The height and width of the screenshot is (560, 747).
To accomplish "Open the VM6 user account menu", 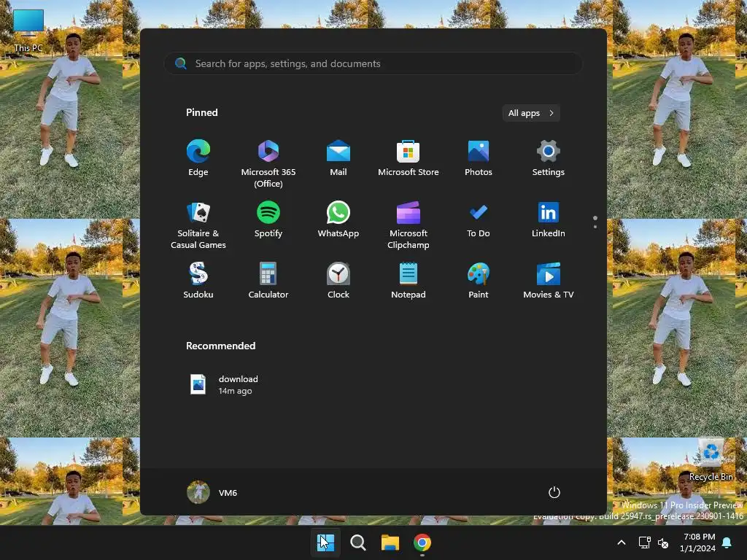I will click(x=212, y=492).
